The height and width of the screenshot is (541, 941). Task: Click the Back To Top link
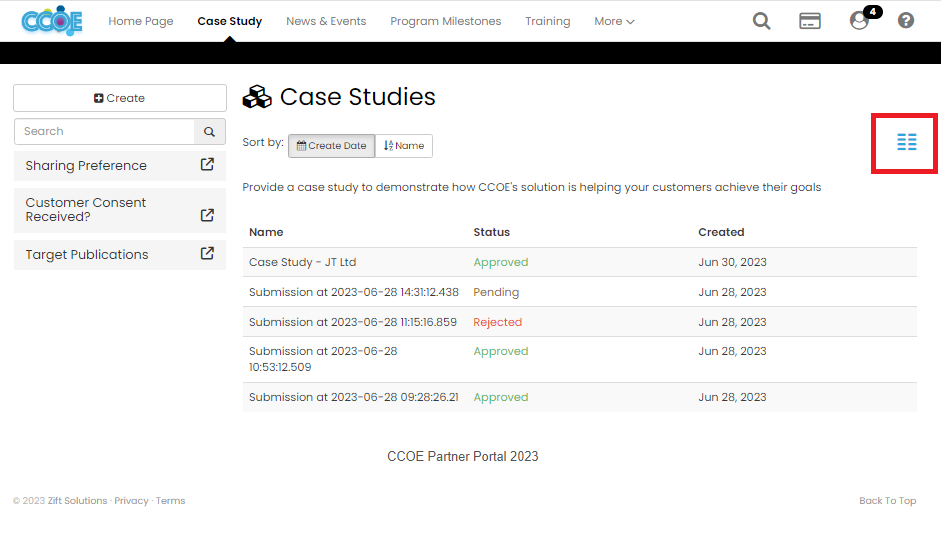(x=887, y=501)
